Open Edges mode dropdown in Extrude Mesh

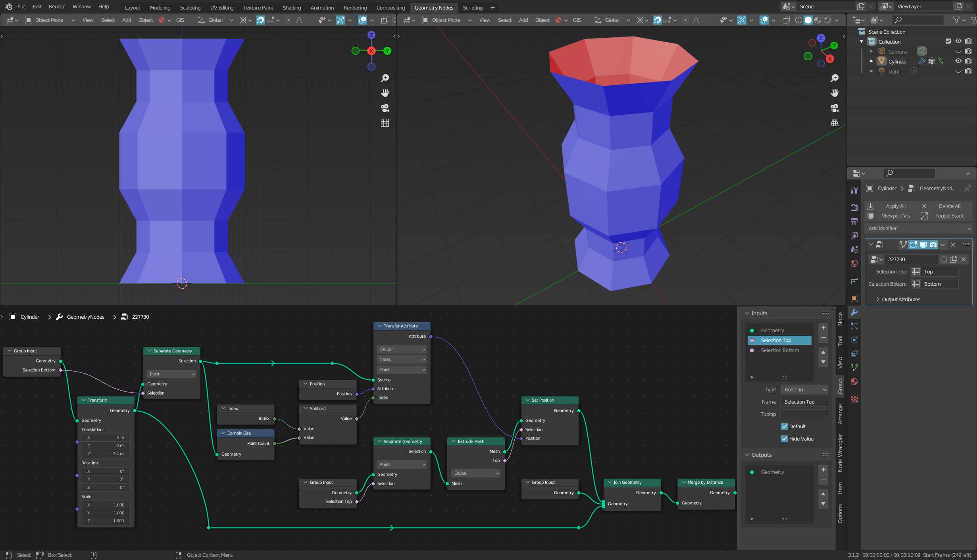pos(475,473)
